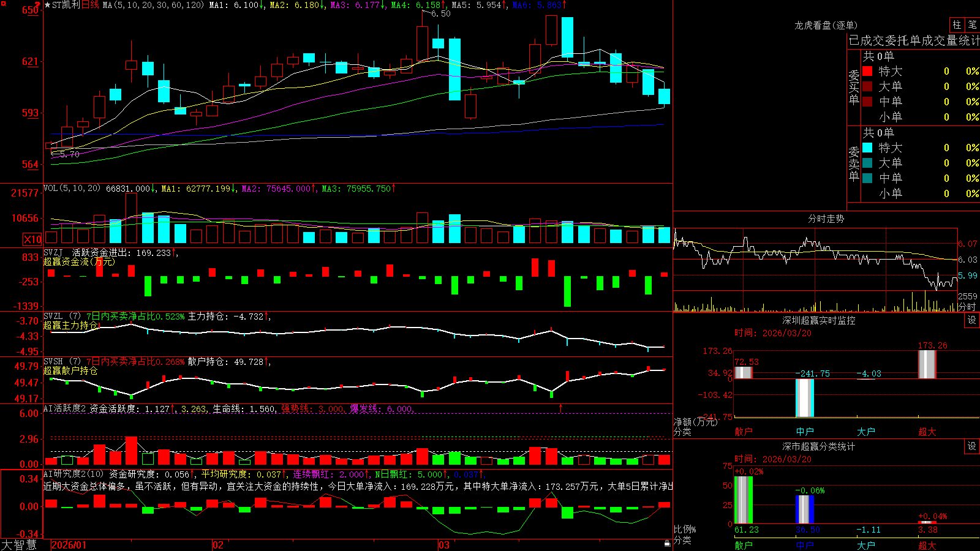Click the 2026/01 date marker on timeline
Viewport: 980px width, 551px height.
[69, 545]
